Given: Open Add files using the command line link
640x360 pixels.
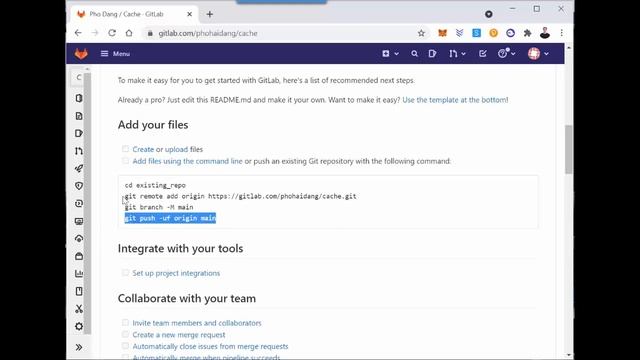Looking at the screenshot, I should [187, 161].
